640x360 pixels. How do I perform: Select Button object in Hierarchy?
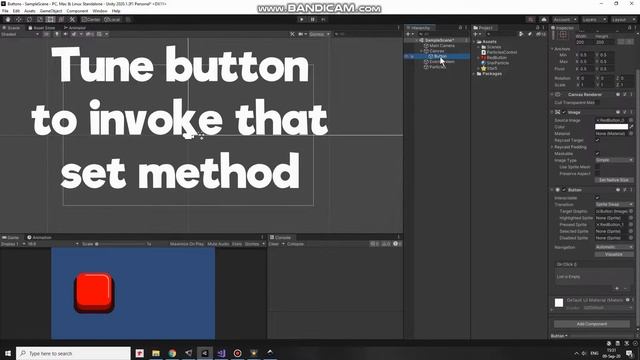click(440, 56)
